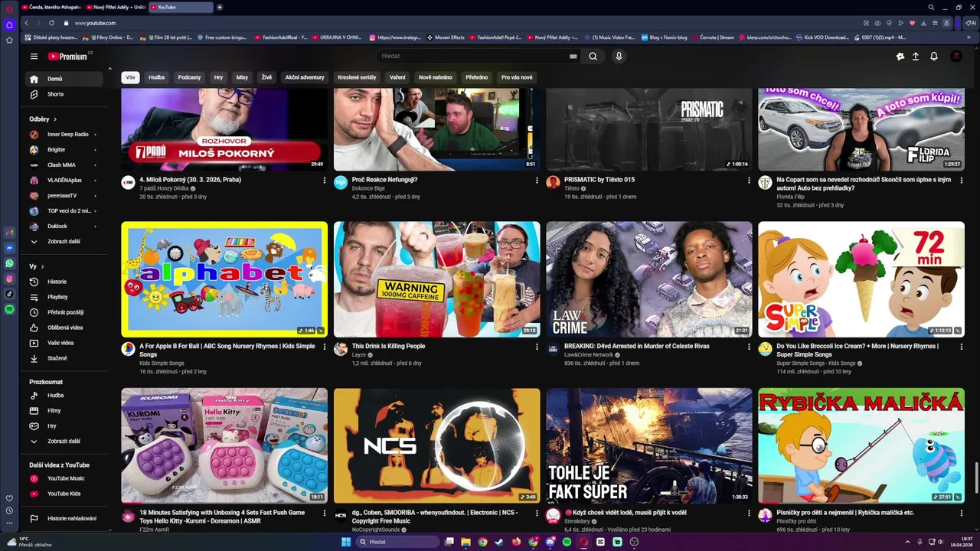
Task: Go to Shorts in sidebar
Action: pos(64,94)
